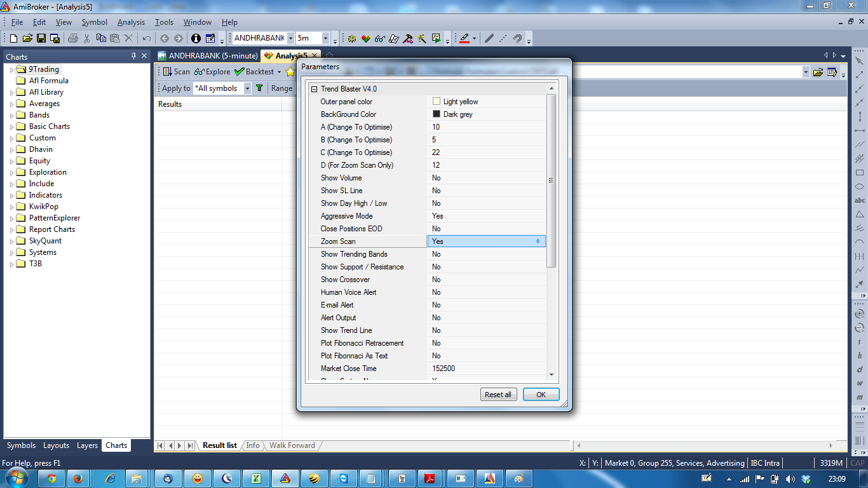Screen dimensions: 868x488
Task: Click the pen color drawing icon
Action: pyautogui.click(x=464, y=38)
